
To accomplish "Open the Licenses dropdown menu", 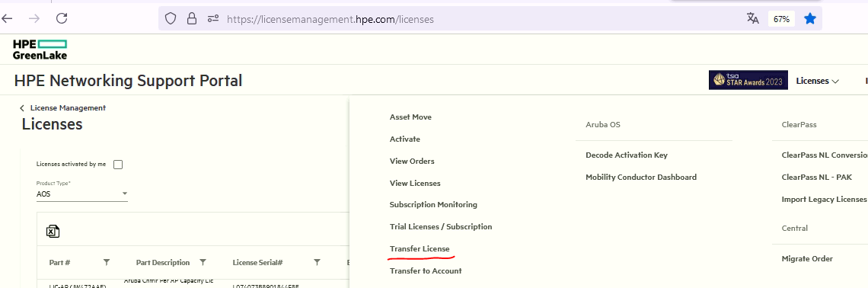I will coord(818,81).
